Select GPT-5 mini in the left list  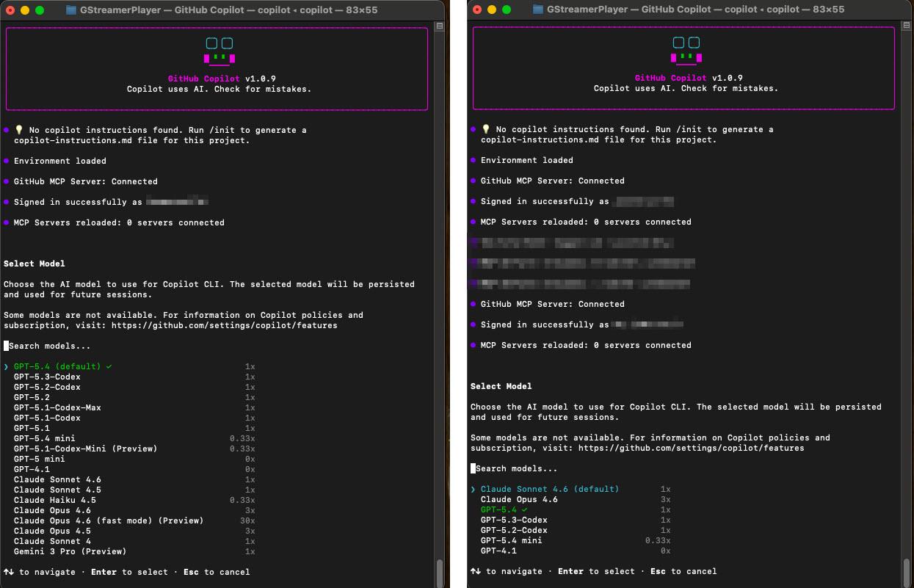[x=39, y=459]
